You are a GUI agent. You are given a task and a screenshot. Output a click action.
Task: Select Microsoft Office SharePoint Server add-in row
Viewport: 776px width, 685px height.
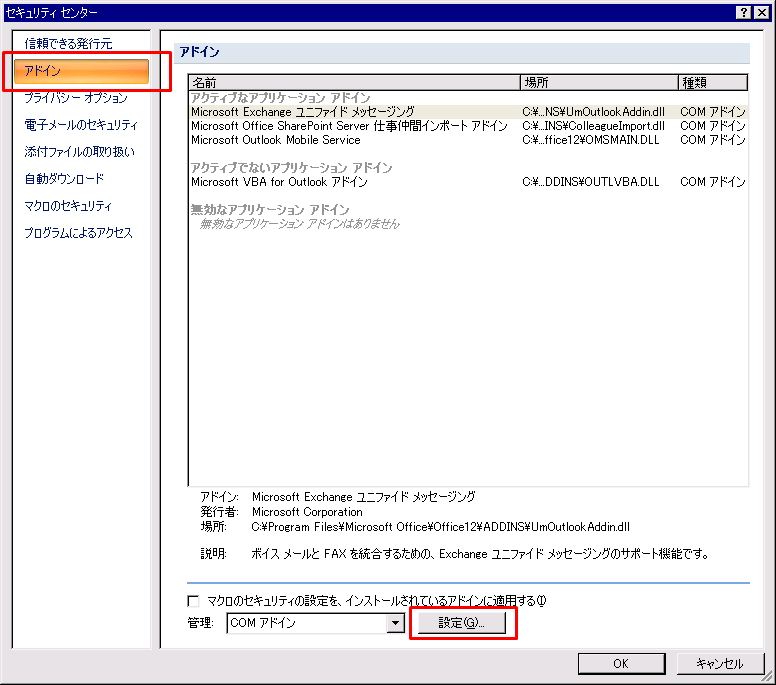click(468, 126)
